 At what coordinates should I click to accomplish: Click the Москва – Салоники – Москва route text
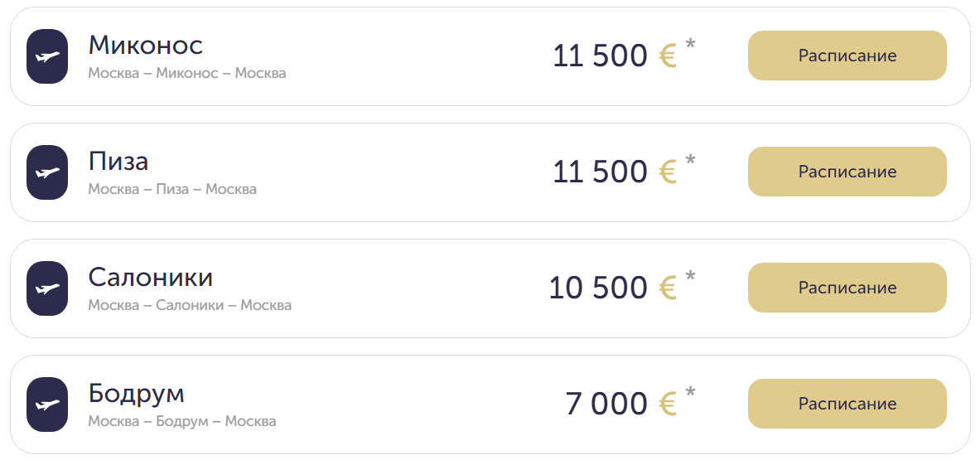pyautogui.click(x=190, y=306)
